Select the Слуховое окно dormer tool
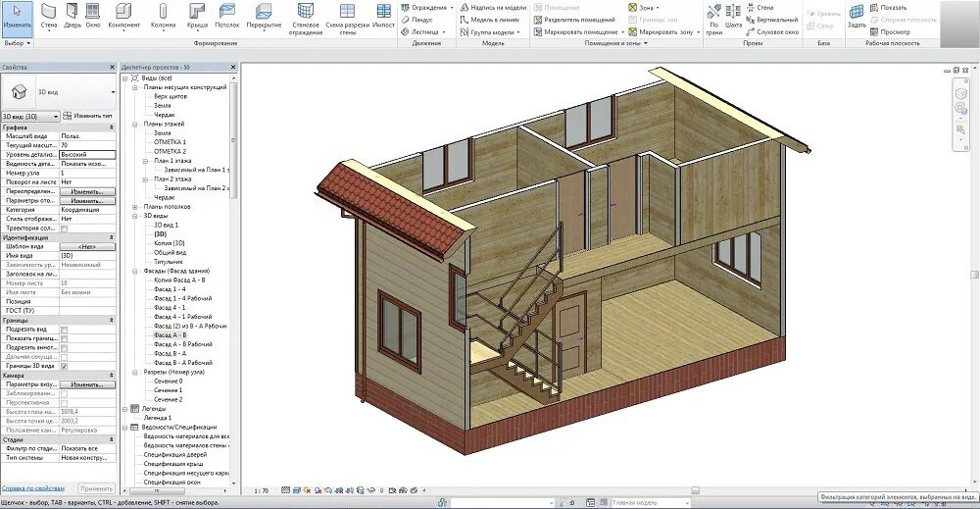The width and height of the screenshot is (980, 509). pos(772,32)
